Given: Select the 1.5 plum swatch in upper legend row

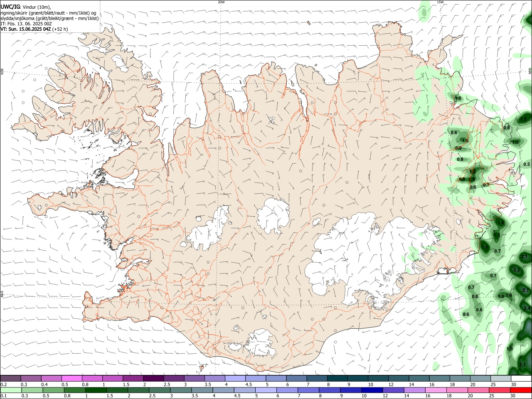Looking at the screenshot, I should 133,378.
